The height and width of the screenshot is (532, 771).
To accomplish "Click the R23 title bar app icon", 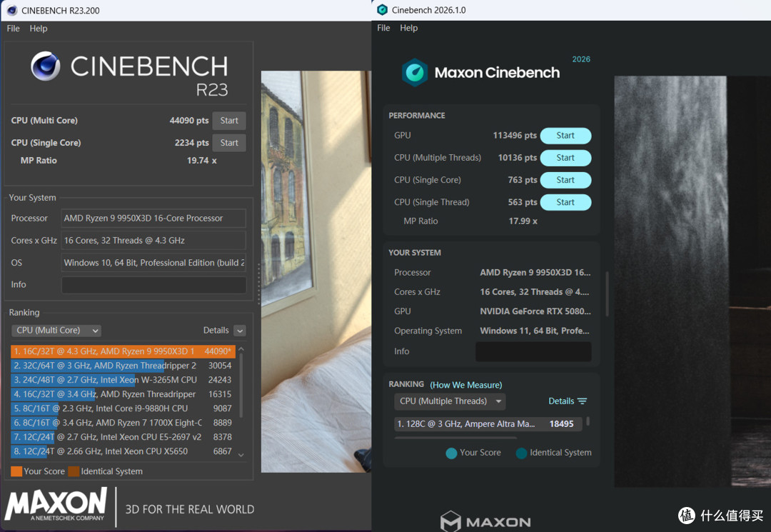I will click(x=12, y=10).
